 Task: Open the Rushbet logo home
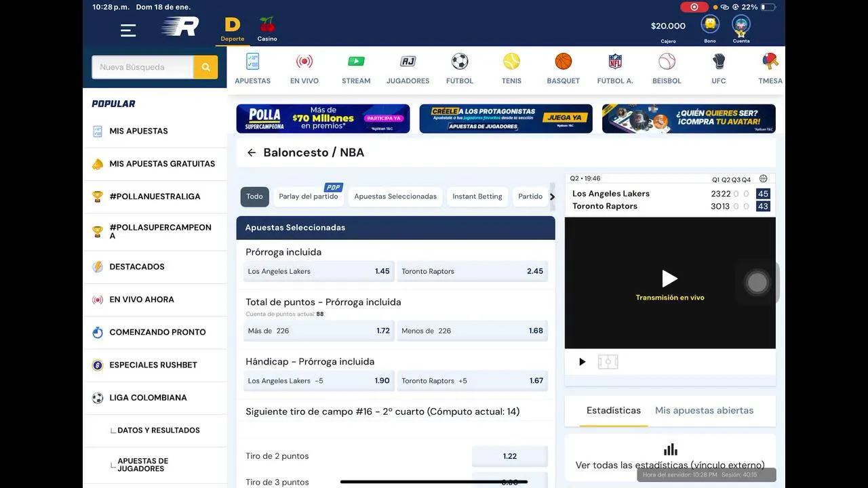pos(180,26)
